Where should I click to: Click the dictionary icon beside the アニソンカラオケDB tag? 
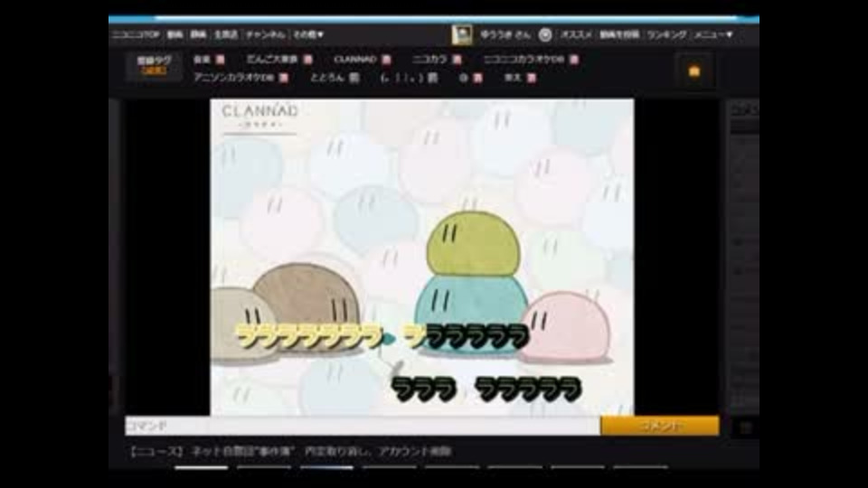pyautogui.click(x=283, y=78)
